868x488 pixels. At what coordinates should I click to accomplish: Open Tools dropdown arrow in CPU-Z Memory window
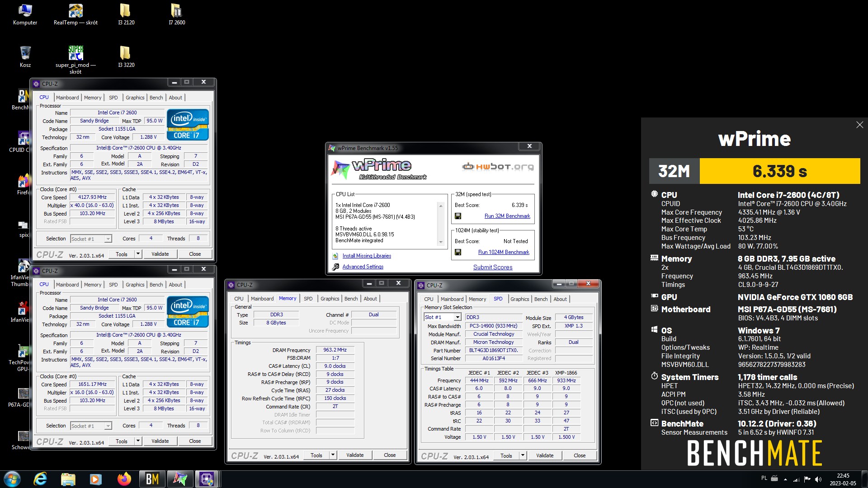(x=333, y=455)
